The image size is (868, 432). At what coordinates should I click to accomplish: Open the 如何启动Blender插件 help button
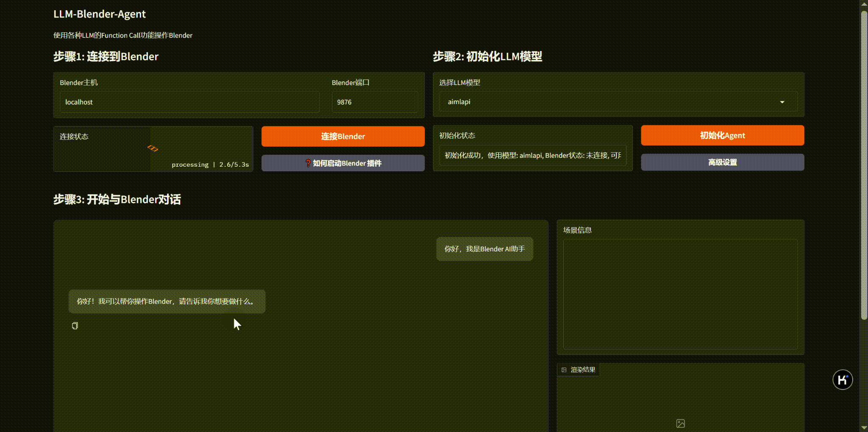pyautogui.click(x=343, y=163)
